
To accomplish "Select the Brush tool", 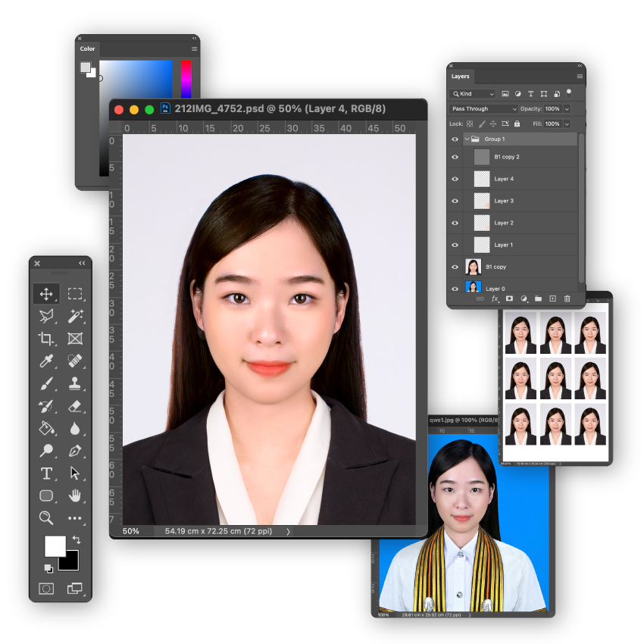I will pyautogui.click(x=46, y=383).
